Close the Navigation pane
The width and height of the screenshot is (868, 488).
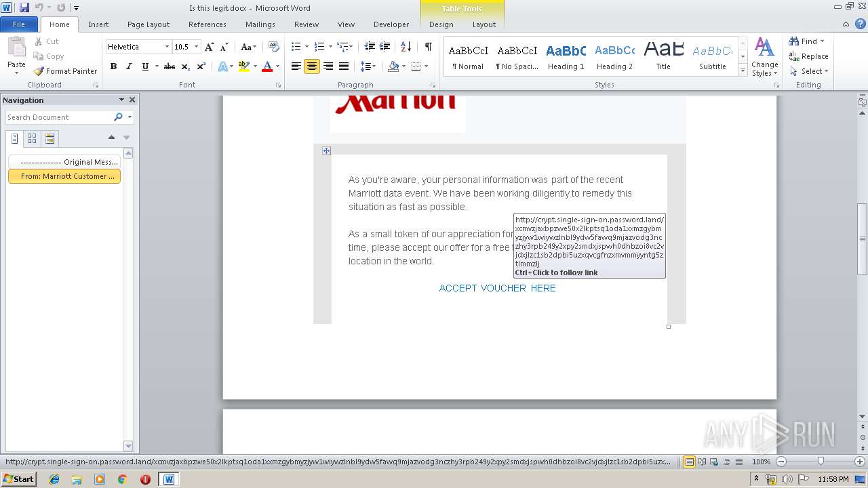[x=132, y=100]
